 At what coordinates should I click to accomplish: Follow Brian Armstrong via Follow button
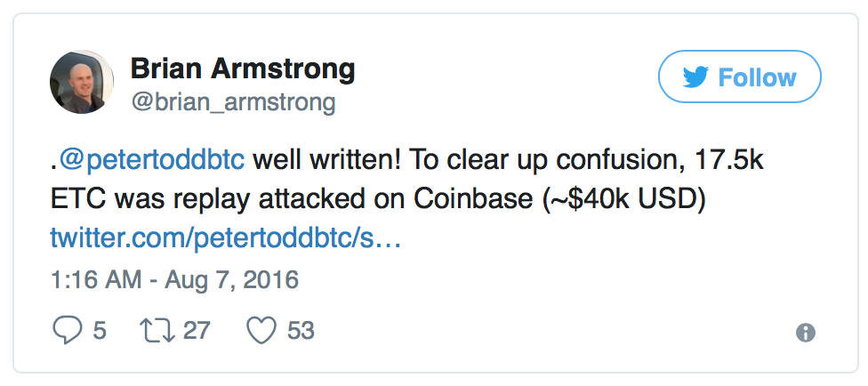click(x=740, y=76)
